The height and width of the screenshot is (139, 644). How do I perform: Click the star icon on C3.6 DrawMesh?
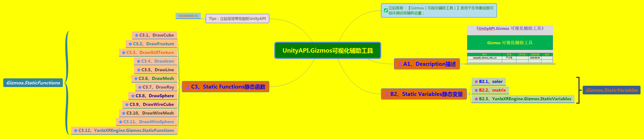[x=136, y=78]
